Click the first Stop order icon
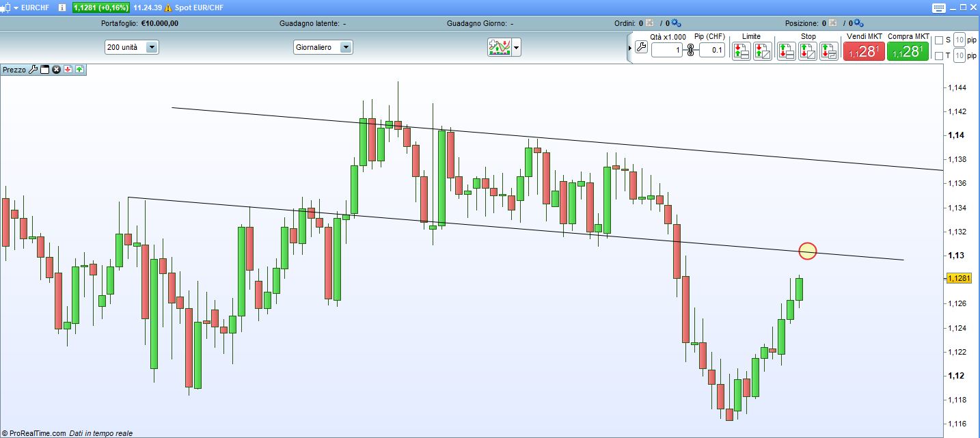This screenshot has width=980, height=438. 787,51
